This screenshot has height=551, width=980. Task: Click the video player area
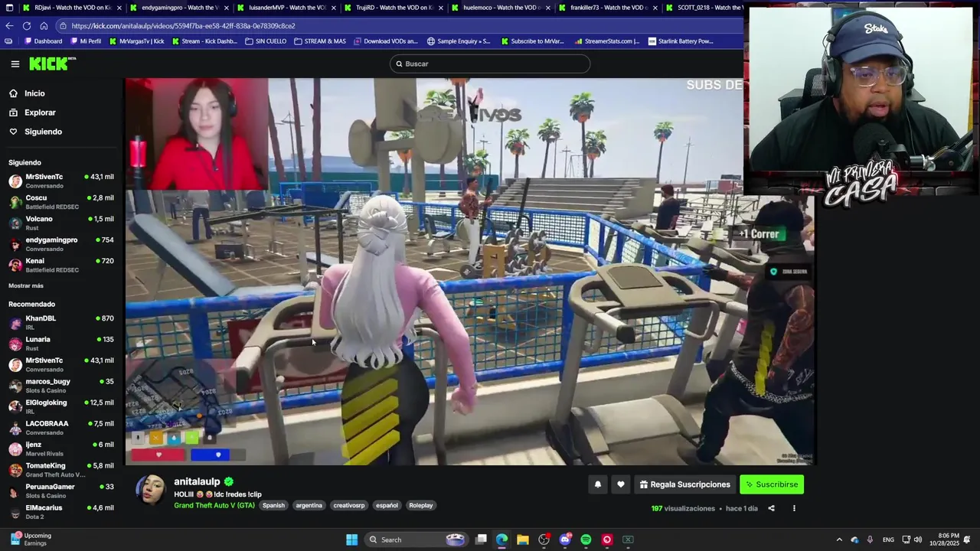470,272
